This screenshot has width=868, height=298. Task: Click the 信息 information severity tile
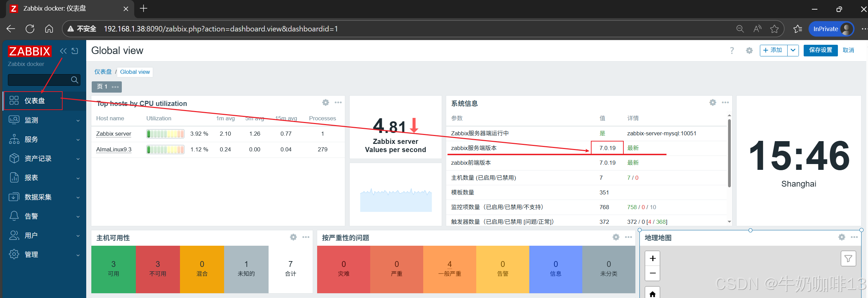pyautogui.click(x=556, y=269)
